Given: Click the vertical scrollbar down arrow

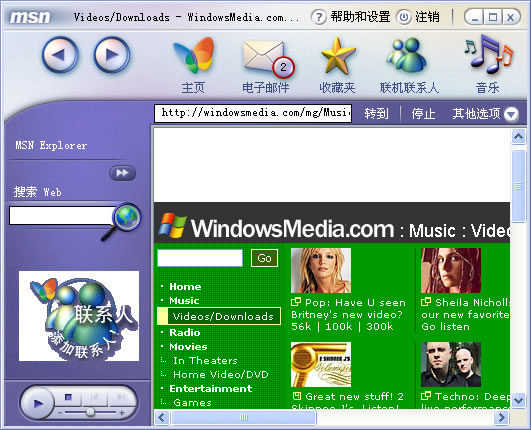Looking at the screenshot, I should pyautogui.click(x=518, y=401).
